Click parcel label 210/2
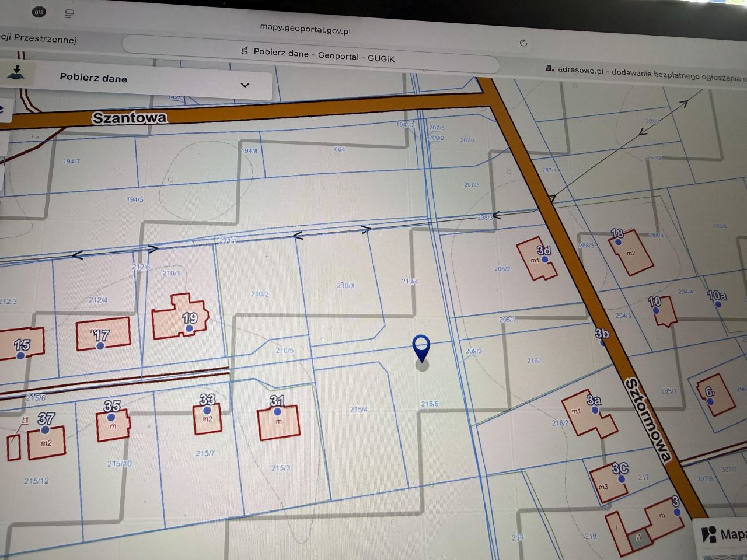The image size is (747, 560). [260, 294]
